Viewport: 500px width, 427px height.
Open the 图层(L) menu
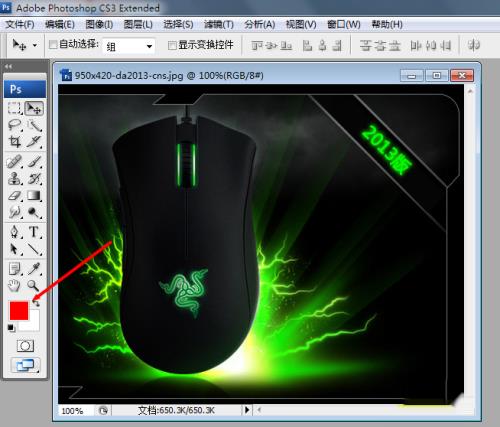tap(138, 24)
